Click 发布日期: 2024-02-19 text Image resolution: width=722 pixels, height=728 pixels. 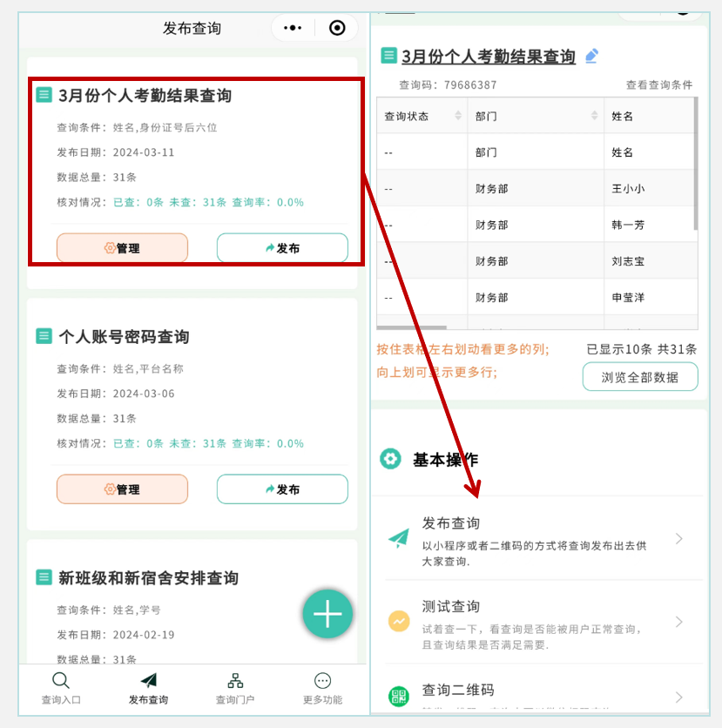click(116, 635)
